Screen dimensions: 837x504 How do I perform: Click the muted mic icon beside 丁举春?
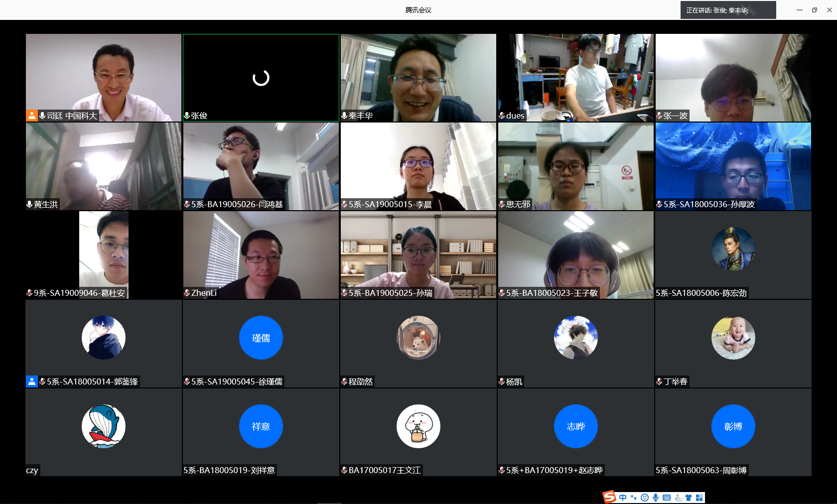[x=659, y=381]
